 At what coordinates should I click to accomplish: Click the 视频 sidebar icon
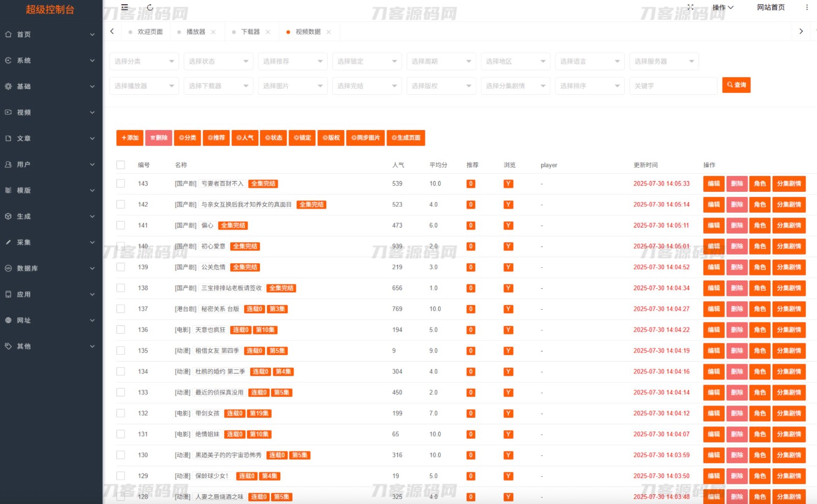click(8, 112)
